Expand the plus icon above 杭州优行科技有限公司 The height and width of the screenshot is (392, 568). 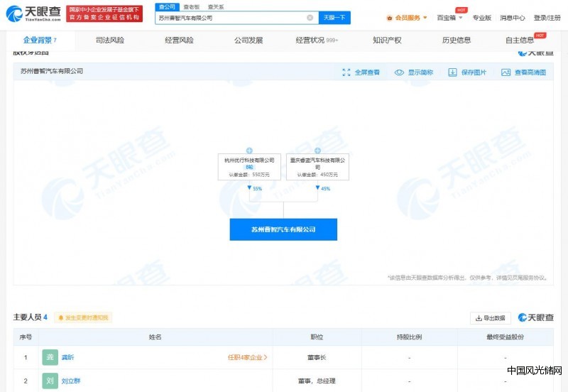pos(249,151)
